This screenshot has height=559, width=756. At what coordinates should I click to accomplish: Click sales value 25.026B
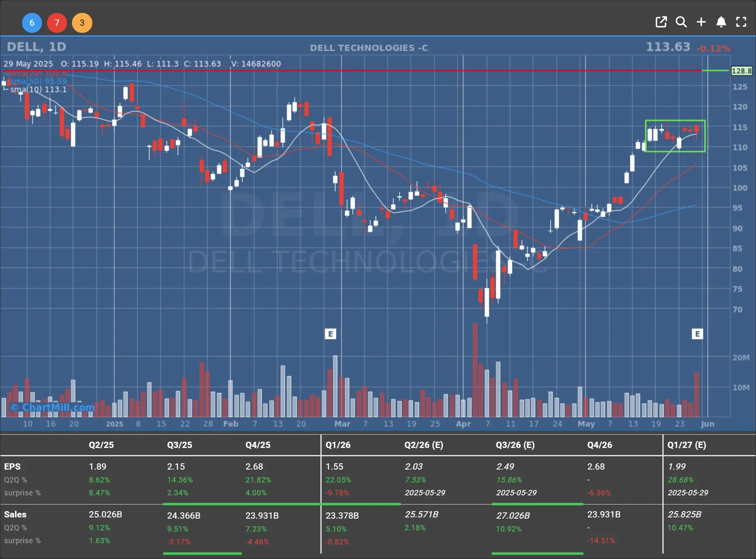[105, 514]
